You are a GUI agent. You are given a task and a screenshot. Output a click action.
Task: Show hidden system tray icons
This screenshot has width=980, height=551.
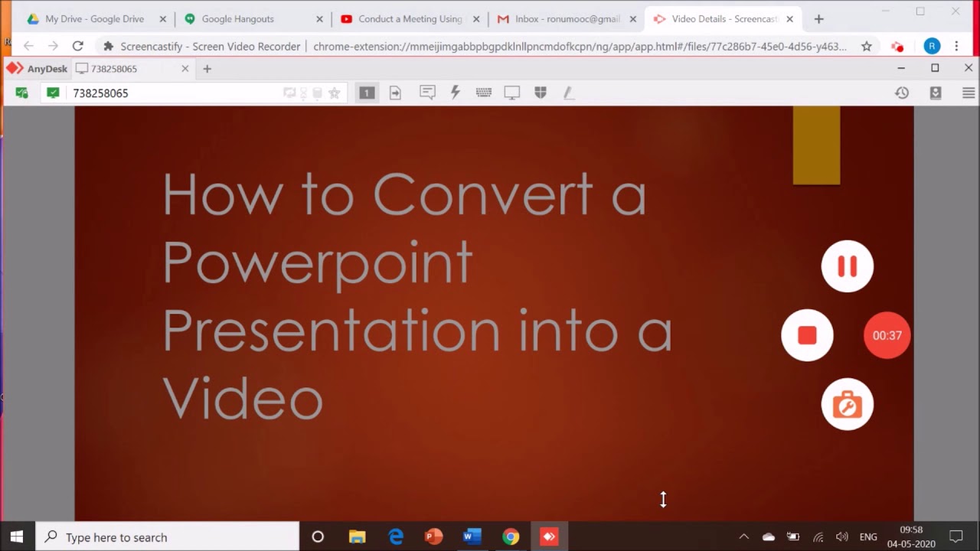(x=743, y=537)
